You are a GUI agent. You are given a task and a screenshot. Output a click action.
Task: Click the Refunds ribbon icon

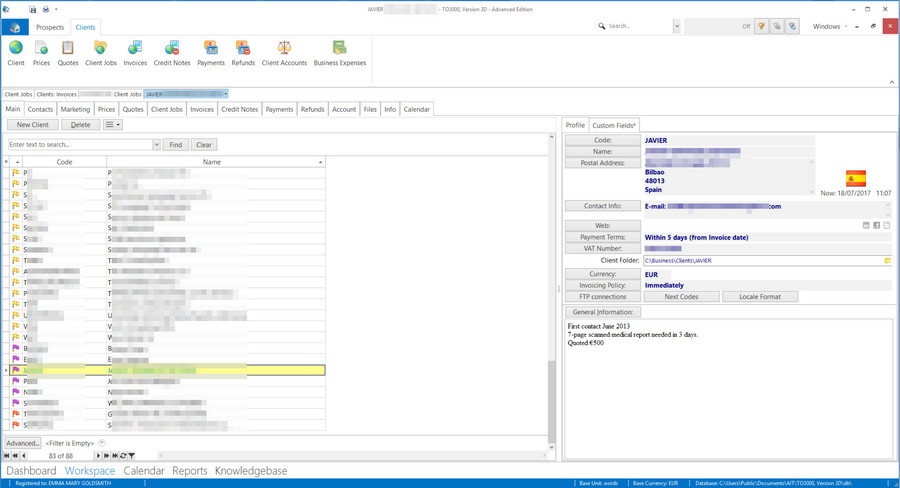click(x=243, y=52)
